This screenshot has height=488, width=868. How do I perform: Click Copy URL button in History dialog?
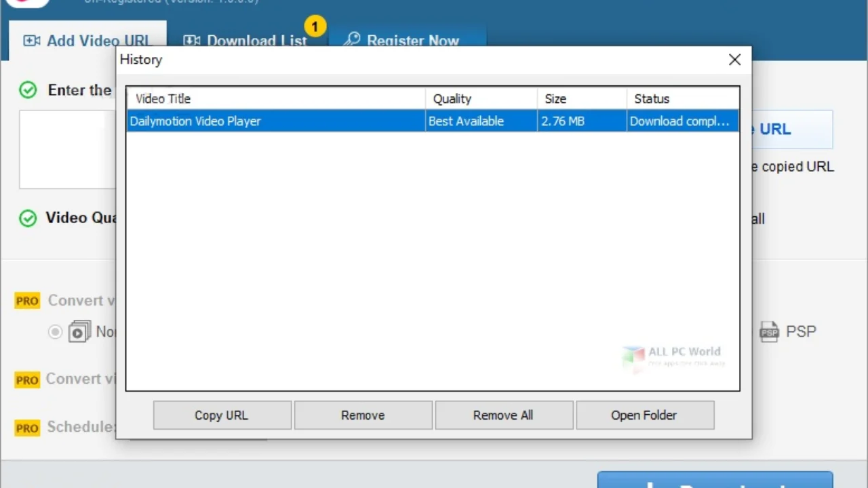pos(222,415)
